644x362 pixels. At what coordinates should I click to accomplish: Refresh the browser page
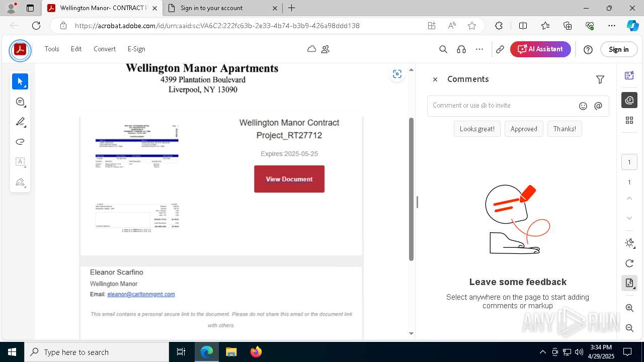click(36, 26)
